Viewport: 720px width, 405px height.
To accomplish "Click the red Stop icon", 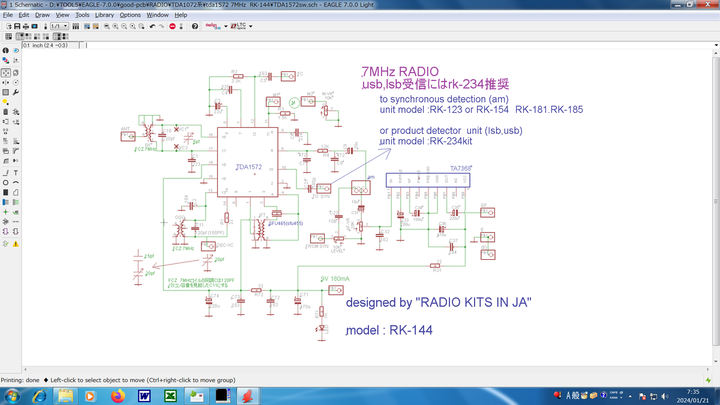I will click(x=173, y=26).
